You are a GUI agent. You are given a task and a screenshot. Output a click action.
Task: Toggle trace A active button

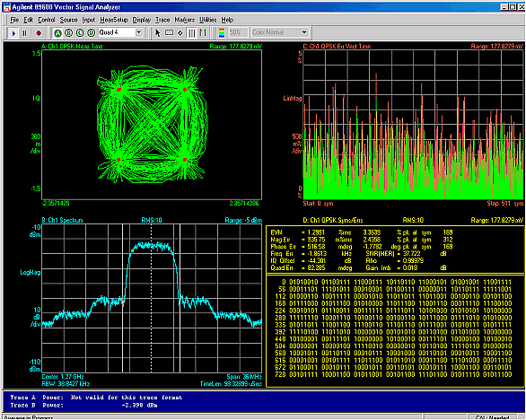[x=57, y=33]
